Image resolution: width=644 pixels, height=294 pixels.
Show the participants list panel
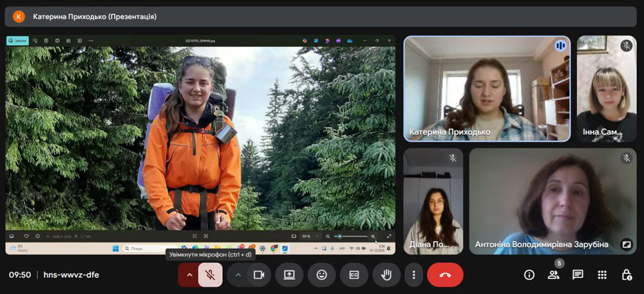(x=553, y=275)
